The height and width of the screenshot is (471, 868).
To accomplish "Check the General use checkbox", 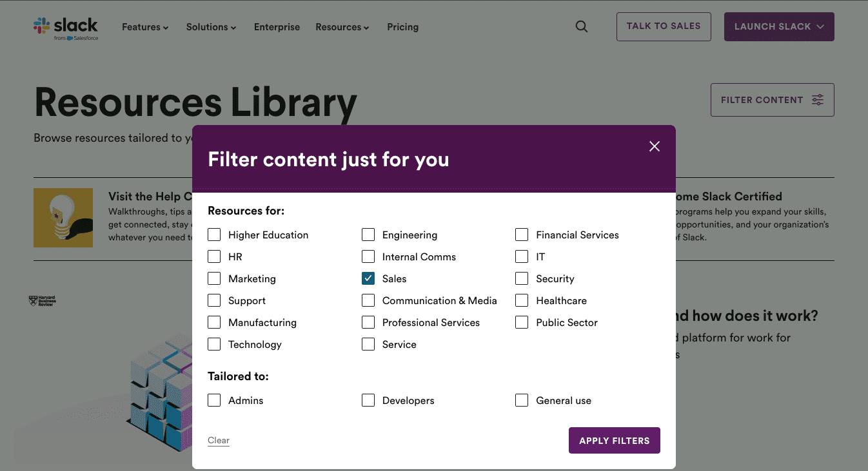I will [x=522, y=400].
